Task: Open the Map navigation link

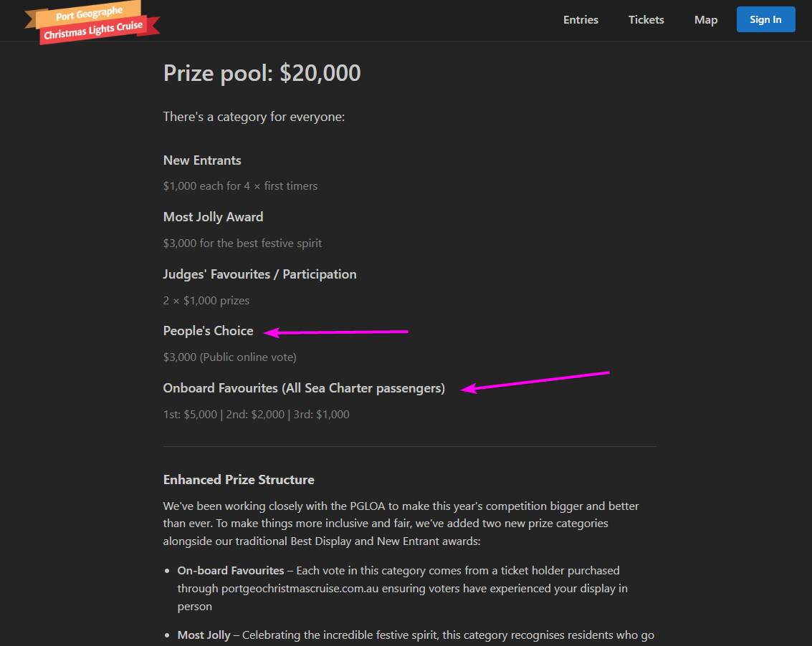Action: point(705,20)
